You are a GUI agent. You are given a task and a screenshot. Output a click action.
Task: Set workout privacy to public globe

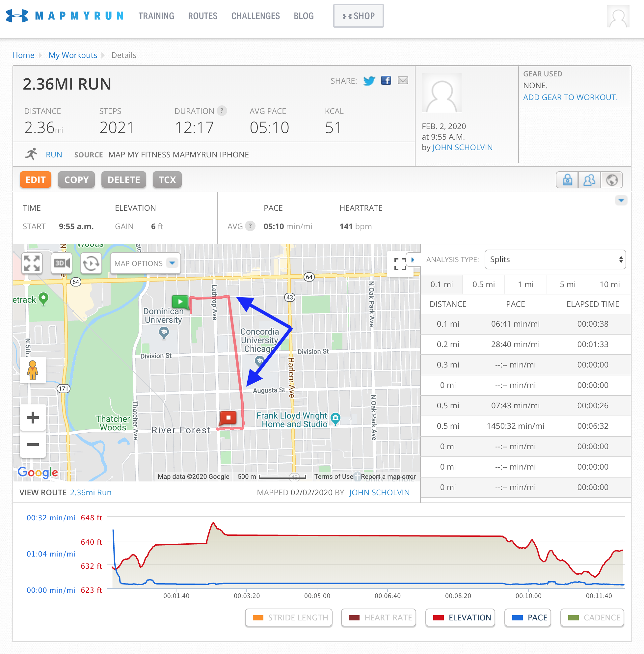611,180
